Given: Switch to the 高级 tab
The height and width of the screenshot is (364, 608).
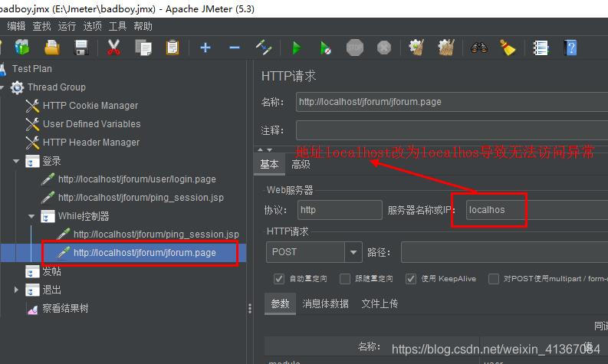Looking at the screenshot, I should (301, 164).
